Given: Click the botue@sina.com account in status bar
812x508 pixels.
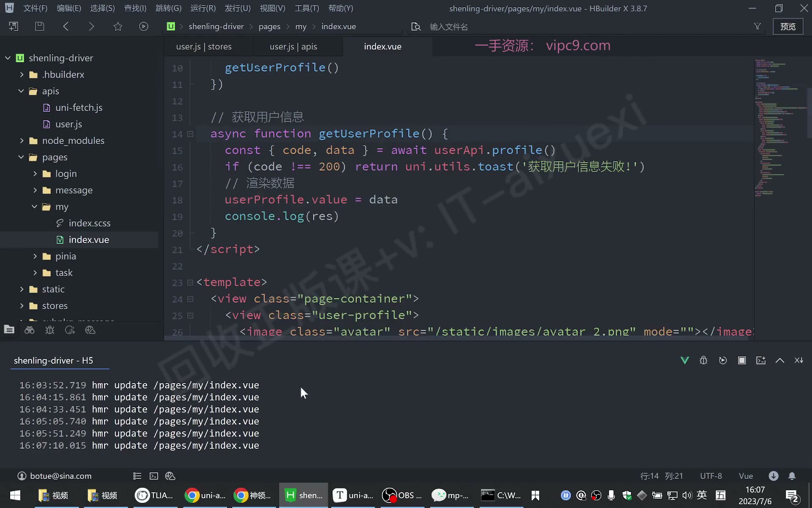Looking at the screenshot, I should click(x=55, y=476).
